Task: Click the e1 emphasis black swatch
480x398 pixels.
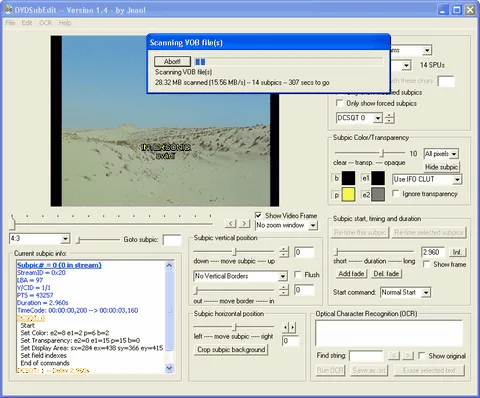Action: pos(378,178)
